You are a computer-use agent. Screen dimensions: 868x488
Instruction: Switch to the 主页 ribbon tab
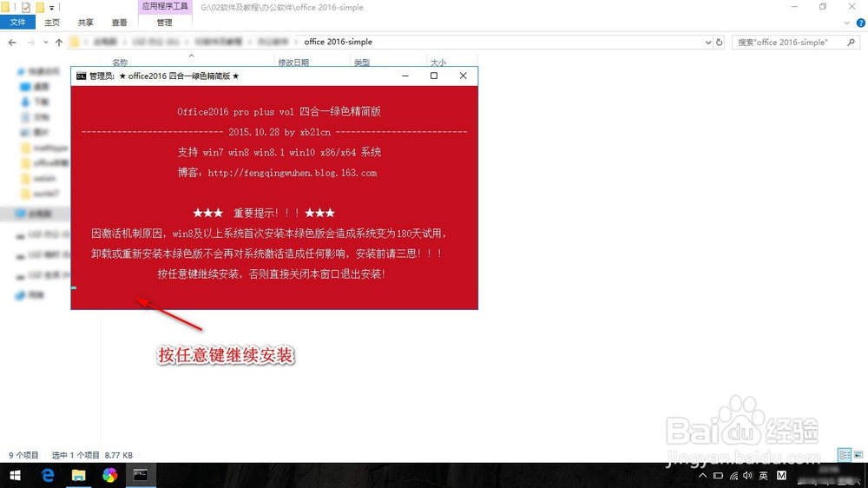point(52,23)
